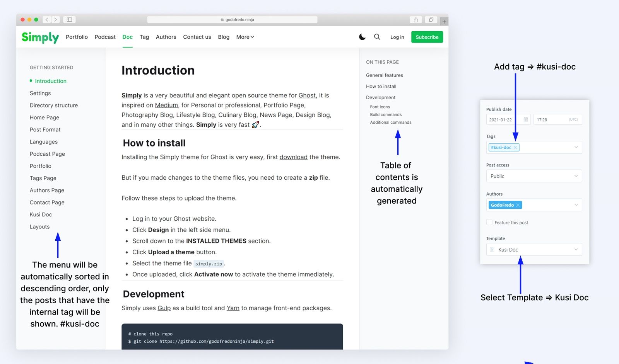Add a new browser tab

444,22
